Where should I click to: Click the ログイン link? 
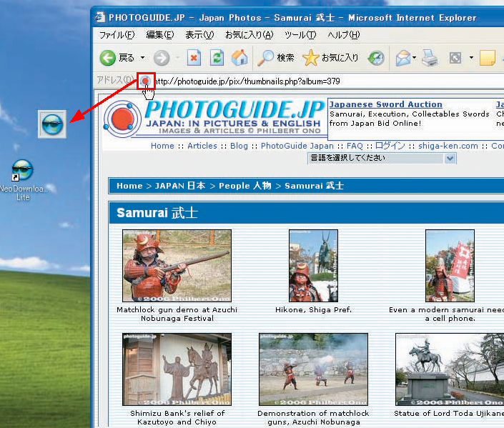click(x=390, y=146)
